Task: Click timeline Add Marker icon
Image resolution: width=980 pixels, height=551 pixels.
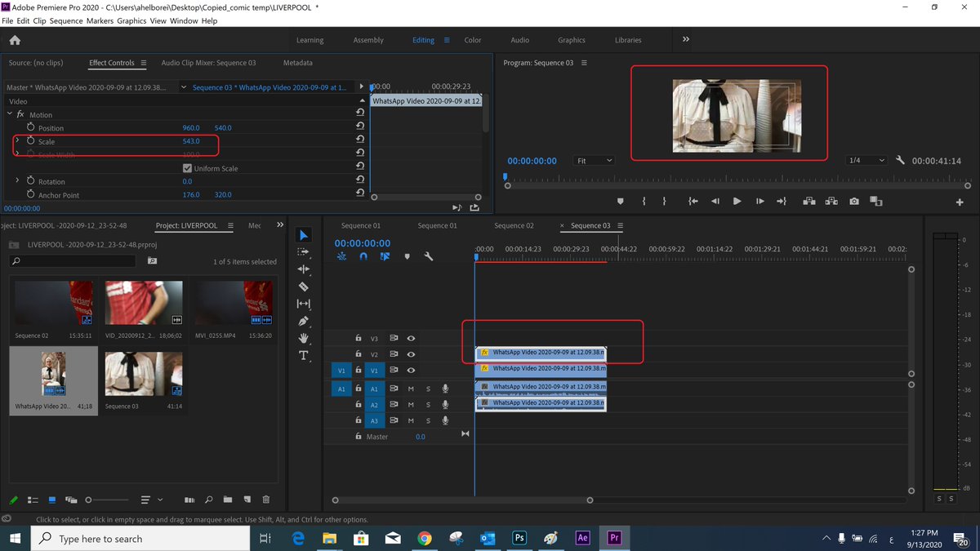Action: pyautogui.click(x=407, y=256)
